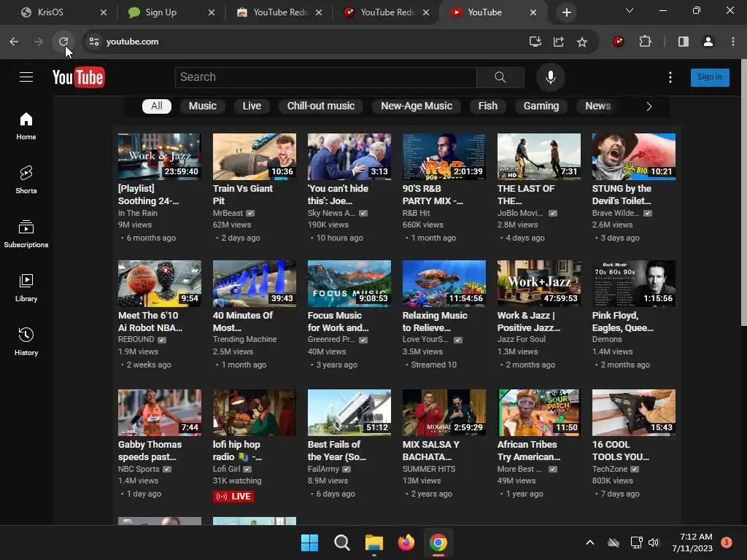
Task: Show more category chips arrow
Action: pos(649,106)
